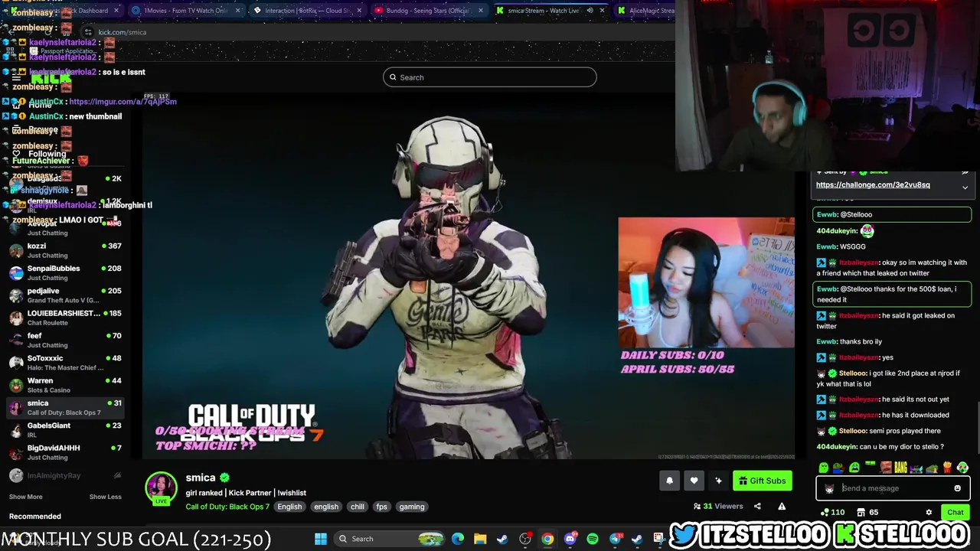Viewport: 980px width, 551px height.
Task: Click the green Chat send button
Action: (x=955, y=512)
